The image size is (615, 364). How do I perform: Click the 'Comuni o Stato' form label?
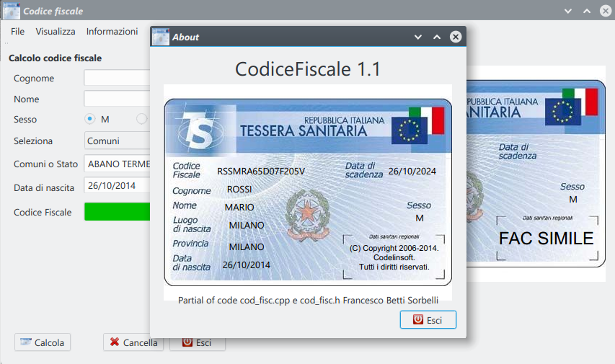click(45, 164)
